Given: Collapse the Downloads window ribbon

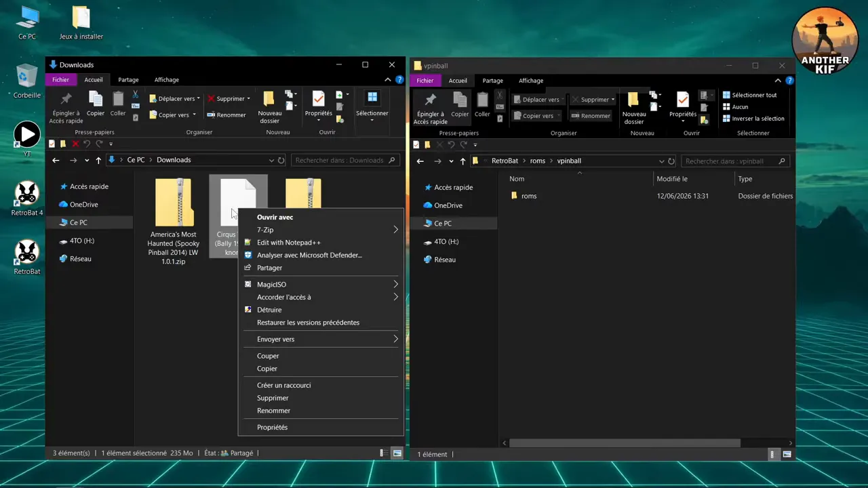Looking at the screenshot, I should pos(388,80).
